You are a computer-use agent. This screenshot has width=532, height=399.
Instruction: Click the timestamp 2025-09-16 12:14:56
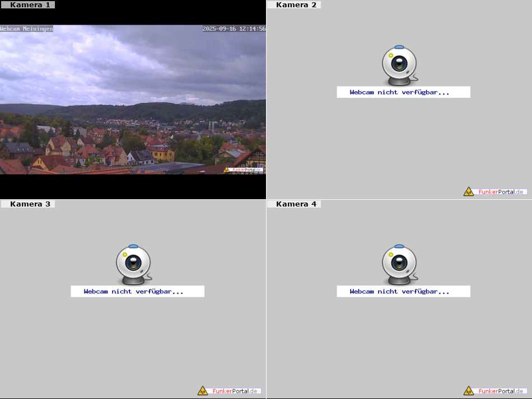point(234,29)
